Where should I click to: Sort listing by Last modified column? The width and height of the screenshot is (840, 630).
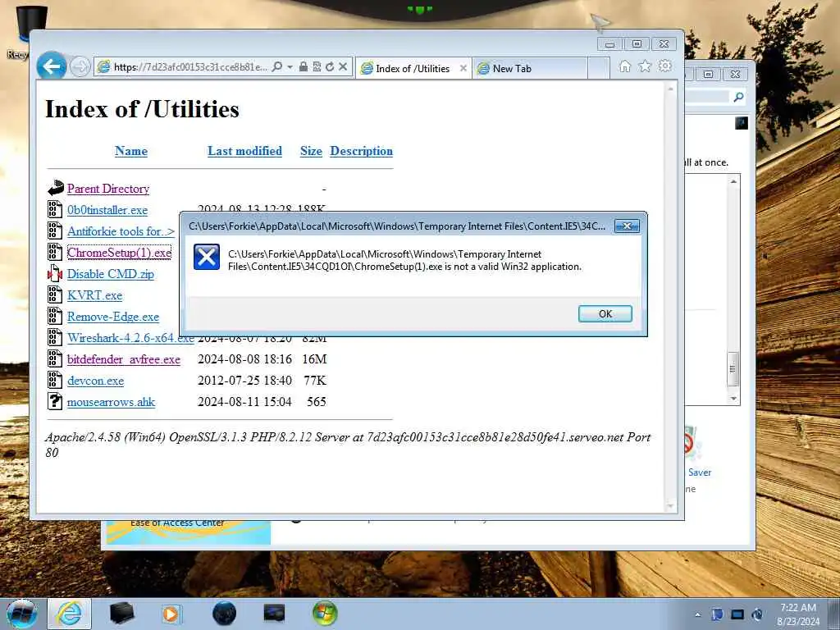244,151
